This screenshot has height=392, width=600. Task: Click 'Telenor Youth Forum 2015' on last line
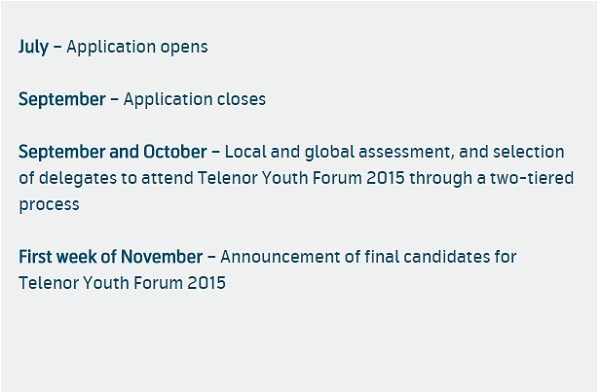122,283
